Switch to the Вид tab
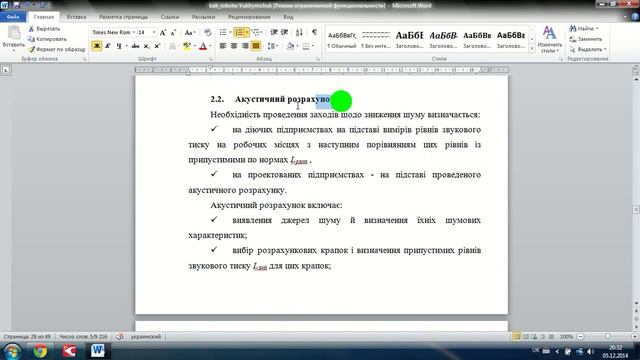The image size is (640, 360). tap(288, 17)
